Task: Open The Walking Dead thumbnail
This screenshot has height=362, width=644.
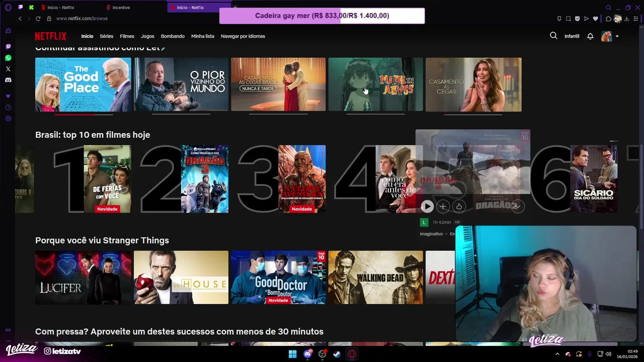Action: tap(376, 278)
